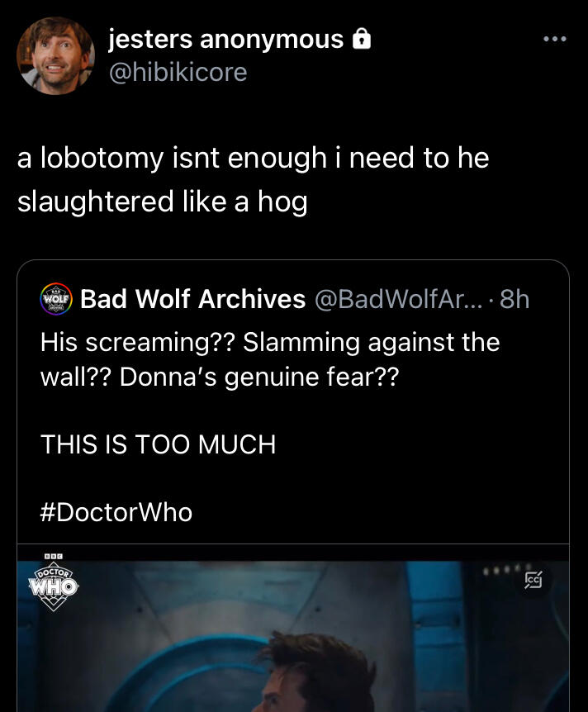Screen dimensions: 588x712
Task: Click the line "THIS IS TOO MUCH"
Action: click(x=158, y=444)
